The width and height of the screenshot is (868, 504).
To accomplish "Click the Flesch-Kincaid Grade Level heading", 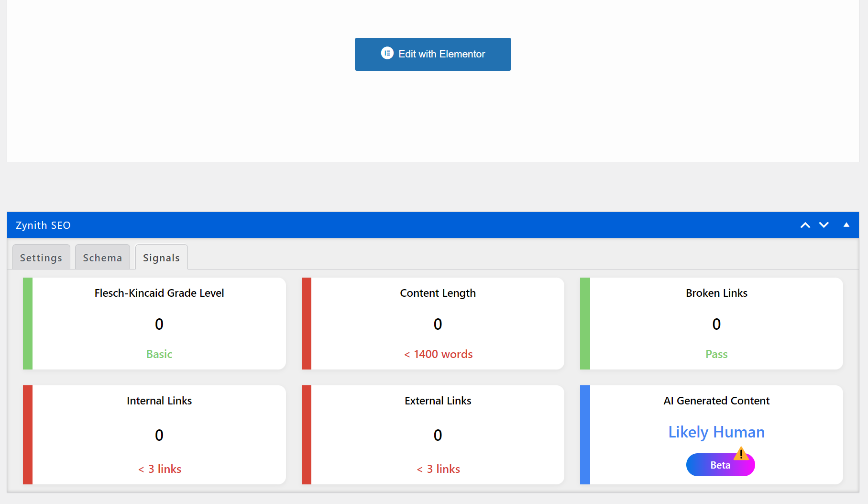I will (x=159, y=293).
